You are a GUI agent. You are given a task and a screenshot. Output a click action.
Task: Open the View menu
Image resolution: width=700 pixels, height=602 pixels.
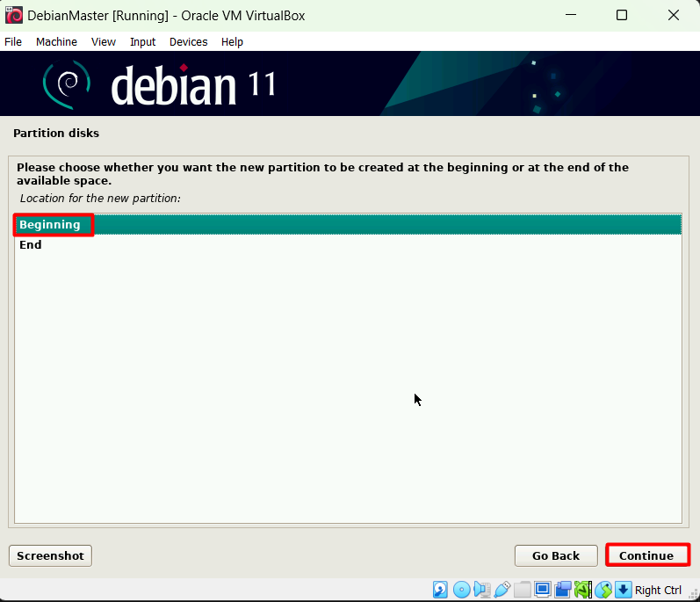[103, 42]
